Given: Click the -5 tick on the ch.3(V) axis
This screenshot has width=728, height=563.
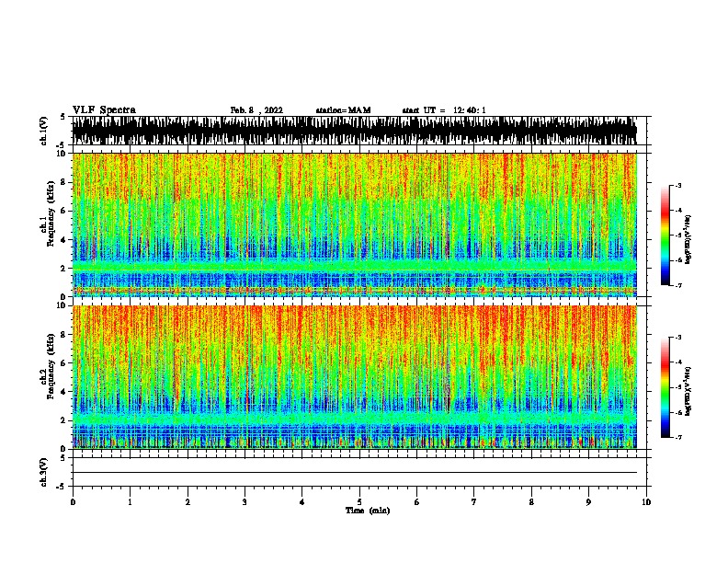Looking at the screenshot, I should (61, 487).
